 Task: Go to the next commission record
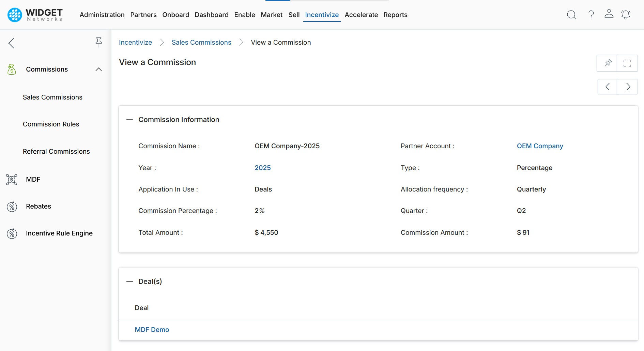pyautogui.click(x=628, y=87)
